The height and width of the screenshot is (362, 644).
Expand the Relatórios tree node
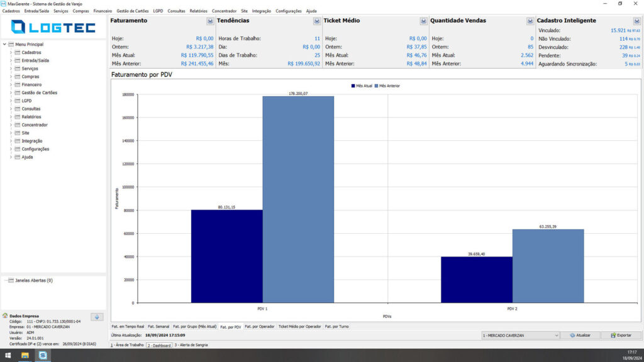[11, 117]
